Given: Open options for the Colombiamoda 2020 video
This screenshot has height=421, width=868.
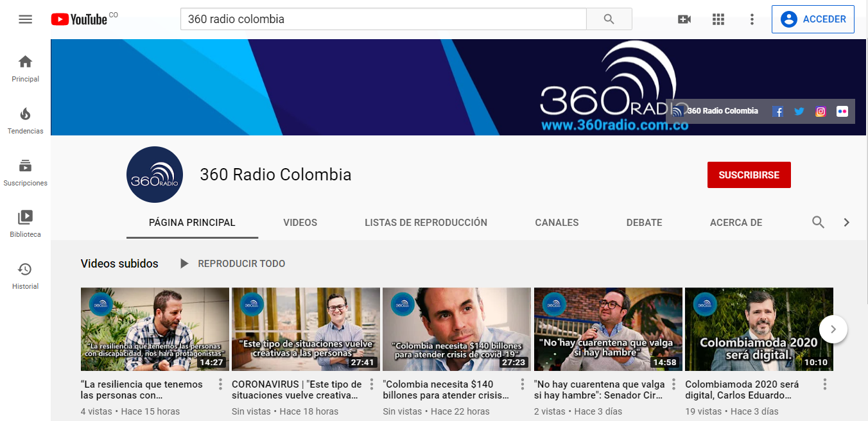Looking at the screenshot, I should tap(825, 384).
